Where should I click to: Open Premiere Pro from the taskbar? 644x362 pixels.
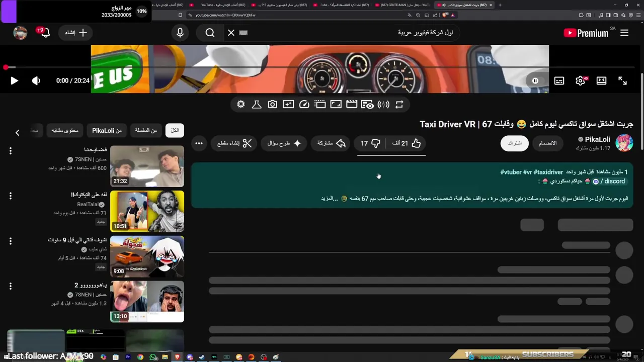click(x=128, y=357)
